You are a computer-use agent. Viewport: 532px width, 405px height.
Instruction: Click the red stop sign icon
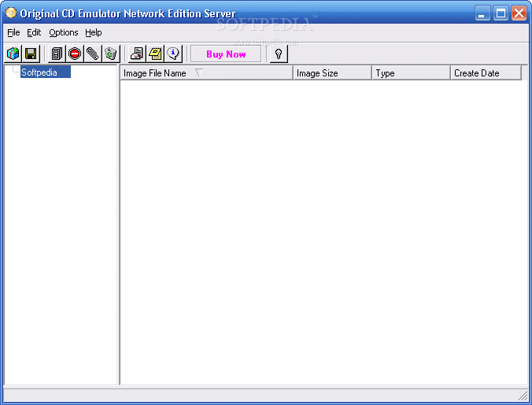tap(75, 54)
